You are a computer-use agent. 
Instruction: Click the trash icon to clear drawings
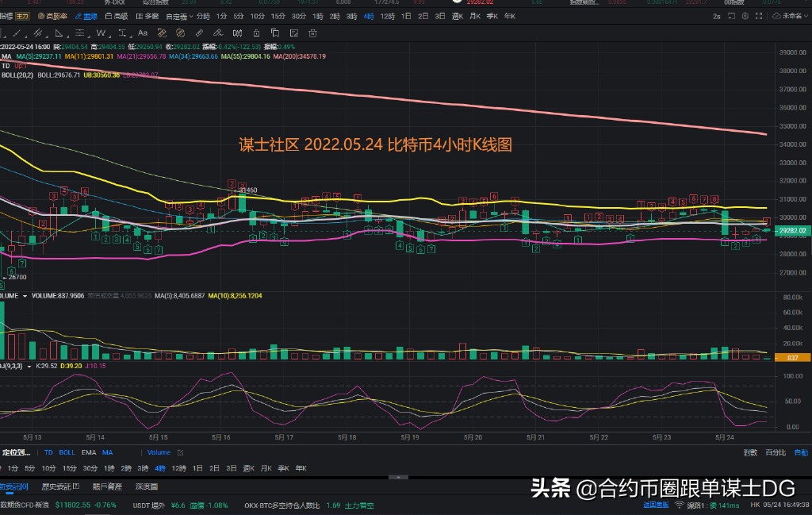(x=312, y=33)
